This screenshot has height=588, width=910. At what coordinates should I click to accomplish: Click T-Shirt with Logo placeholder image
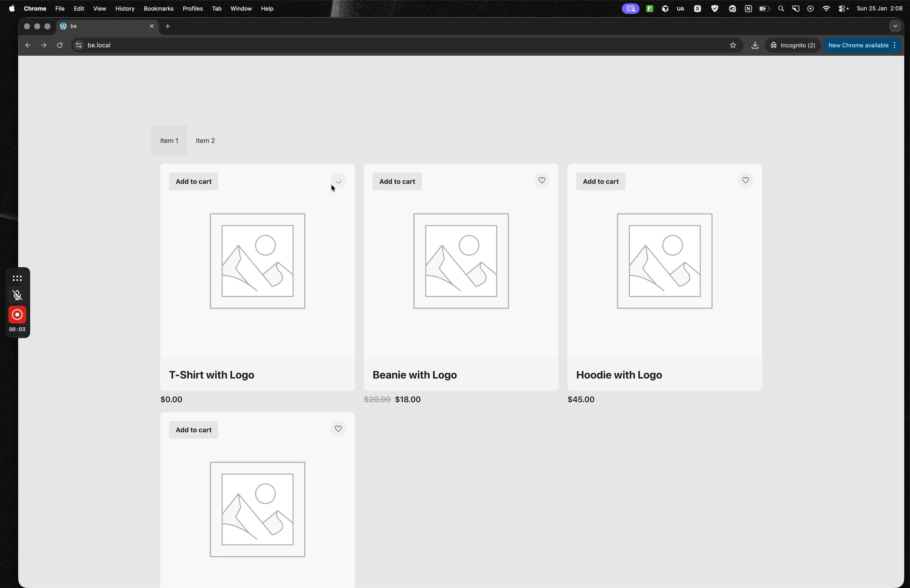tap(257, 261)
